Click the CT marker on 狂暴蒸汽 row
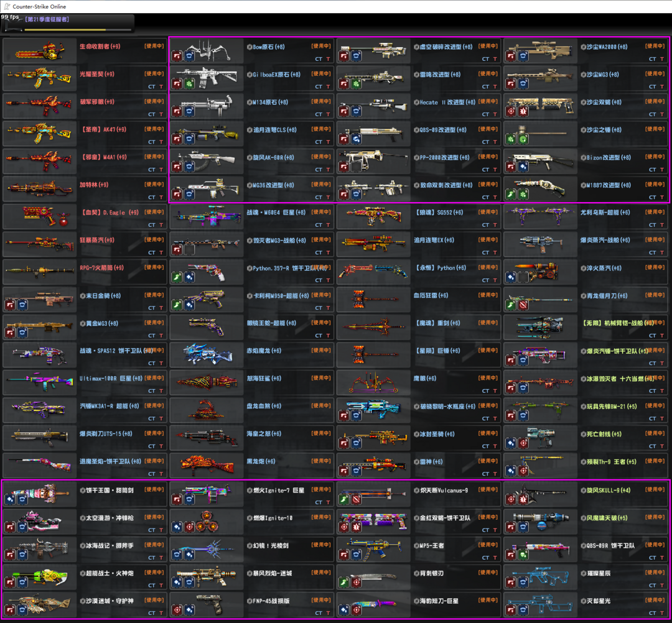Image resolution: width=672 pixels, height=623 pixels. [152, 252]
